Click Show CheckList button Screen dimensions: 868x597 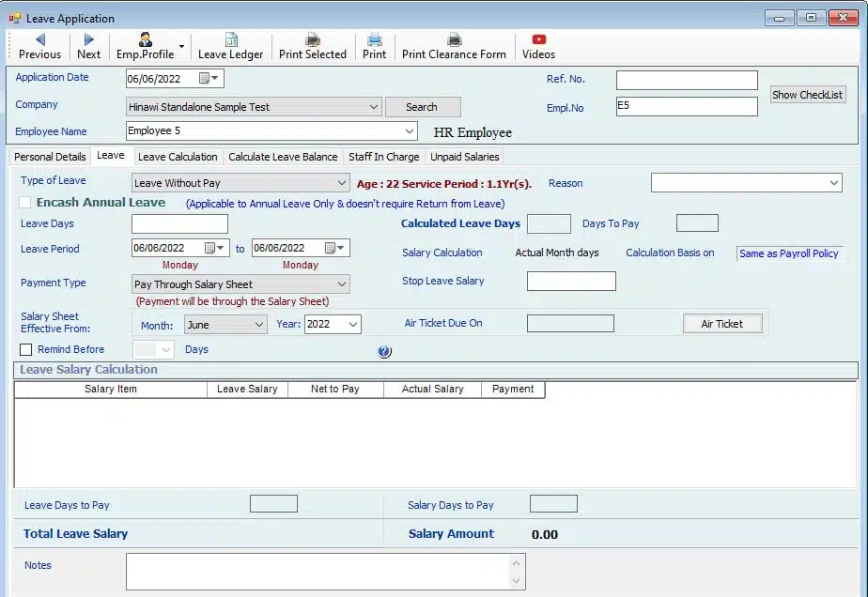coord(808,95)
